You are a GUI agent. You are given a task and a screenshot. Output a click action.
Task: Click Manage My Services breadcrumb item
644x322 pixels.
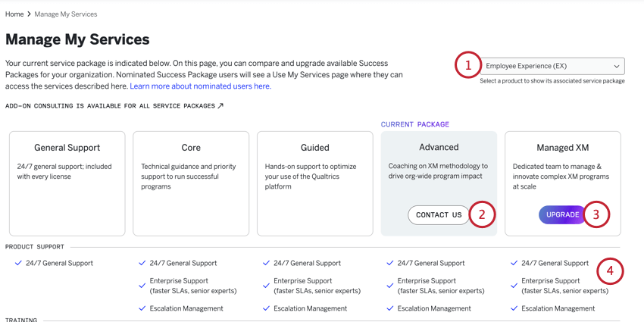click(x=66, y=14)
